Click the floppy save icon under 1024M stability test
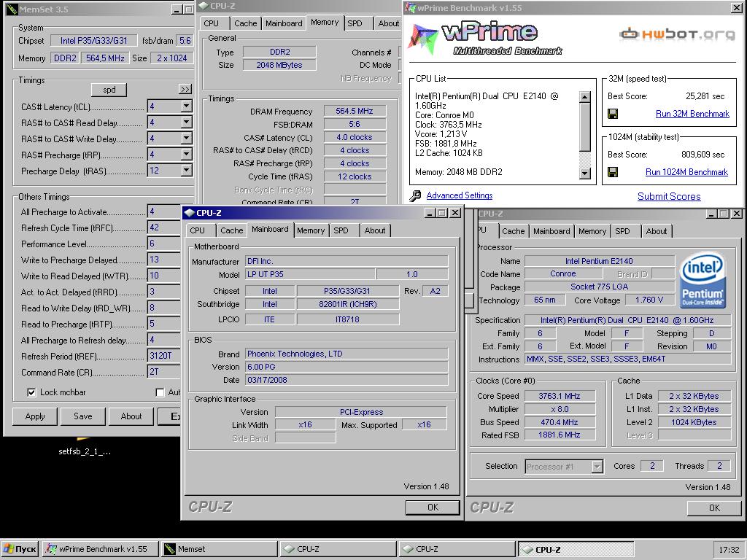This screenshot has width=747, height=560. pos(613,172)
